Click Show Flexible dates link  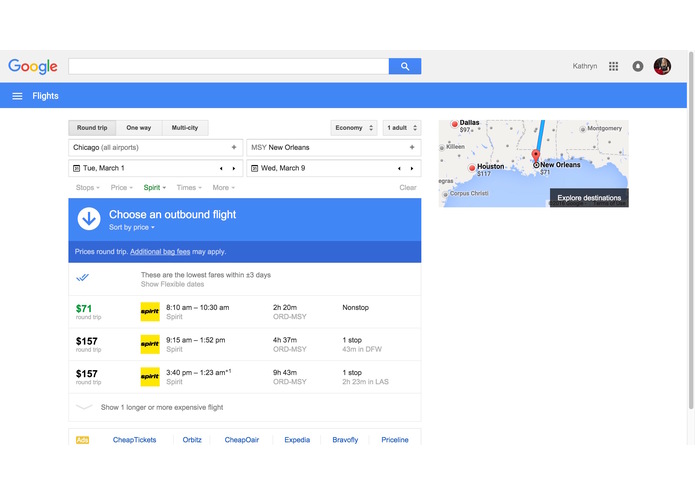172,284
